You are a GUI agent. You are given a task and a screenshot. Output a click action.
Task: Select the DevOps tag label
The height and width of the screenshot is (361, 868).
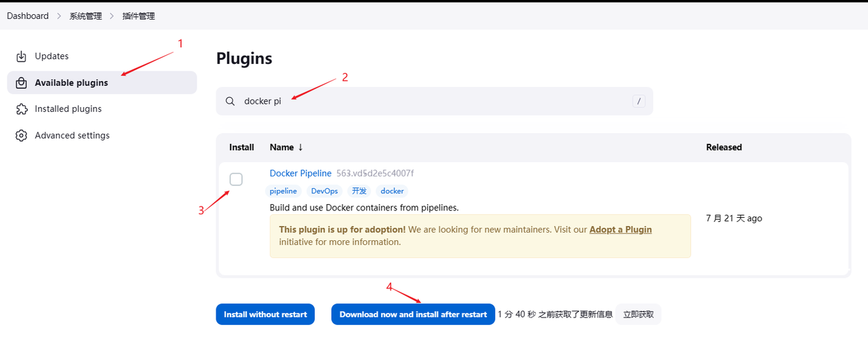click(x=324, y=191)
